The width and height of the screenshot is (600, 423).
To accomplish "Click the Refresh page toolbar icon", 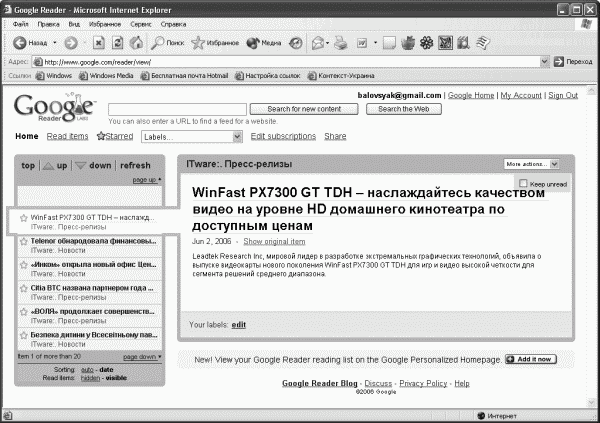I will click(117, 42).
